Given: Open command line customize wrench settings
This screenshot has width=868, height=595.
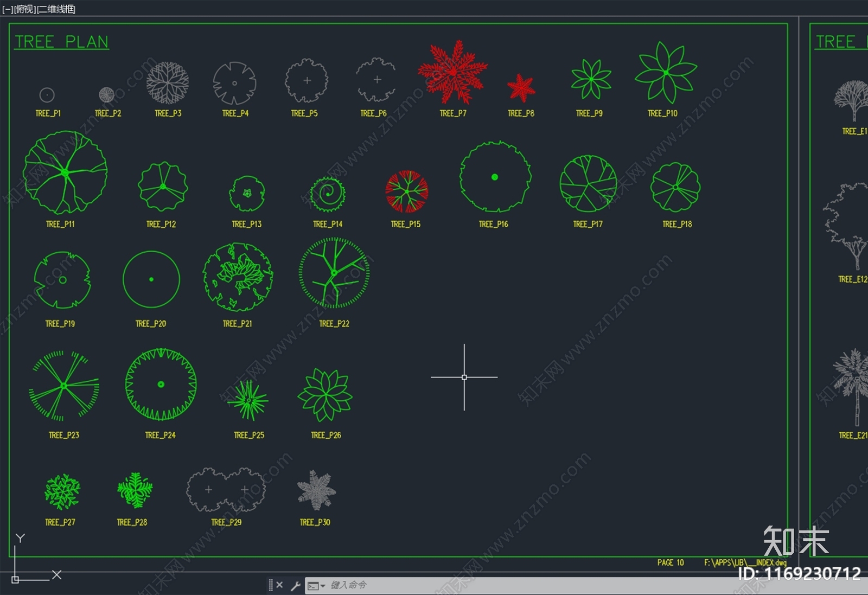Looking at the screenshot, I should coord(296,585).
